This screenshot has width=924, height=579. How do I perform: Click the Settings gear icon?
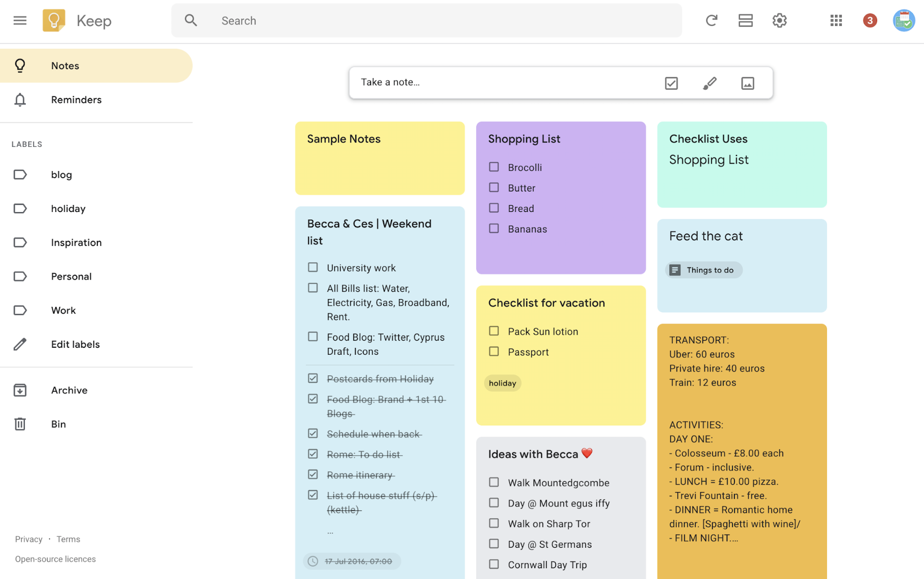(779, 19)
